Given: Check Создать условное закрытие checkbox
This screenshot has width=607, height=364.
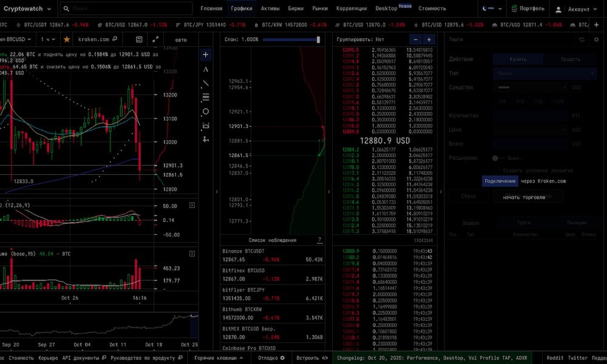Looking at the screenshot, I should click(x=498, y=170).
